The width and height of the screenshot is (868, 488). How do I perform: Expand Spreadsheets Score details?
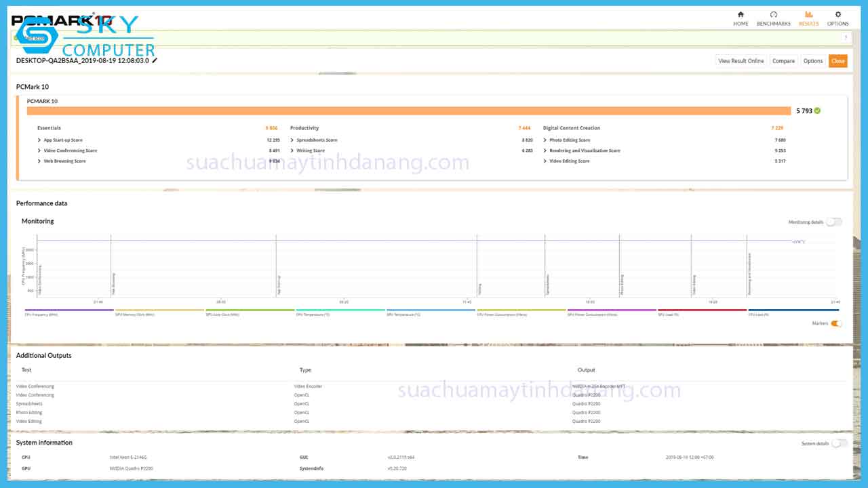point(293,140)
